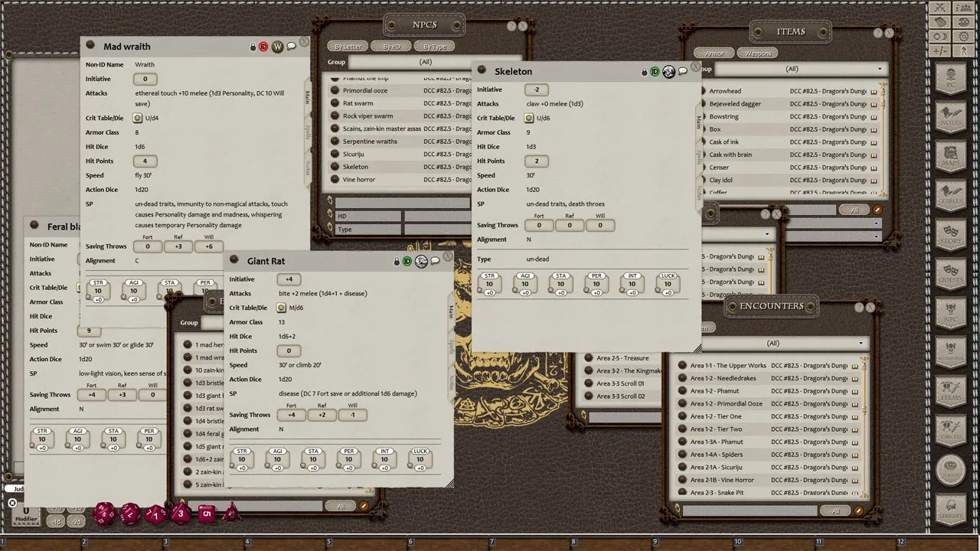Open Group dropdown in NPCs window
980x551 pixels.
click(425, 62)
